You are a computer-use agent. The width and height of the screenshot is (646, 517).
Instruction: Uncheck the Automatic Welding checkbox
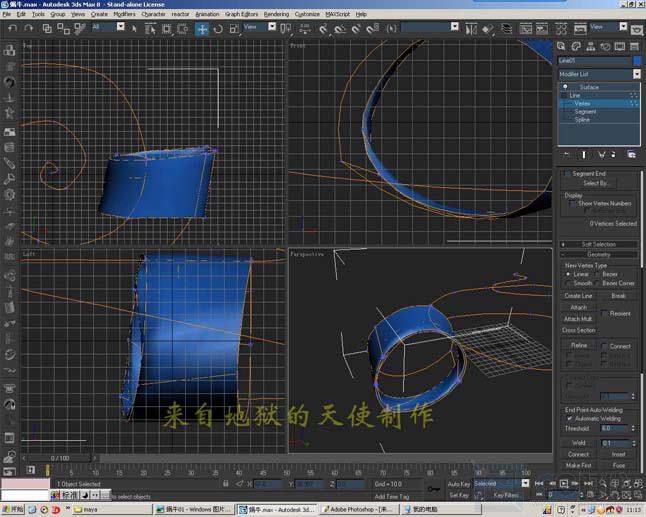(x=570, y=419)
